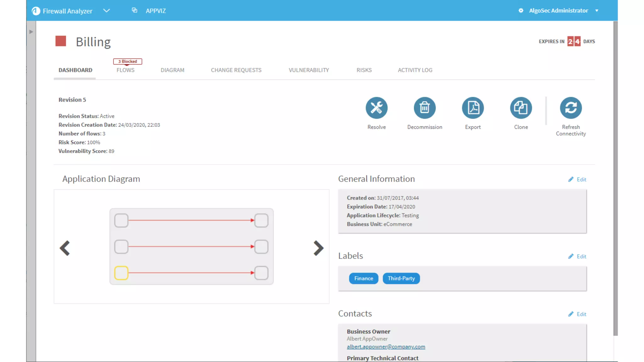This screenshot has width=644, height=362.
Task: Click the Decommission trash icon
Action: (425, 108)
